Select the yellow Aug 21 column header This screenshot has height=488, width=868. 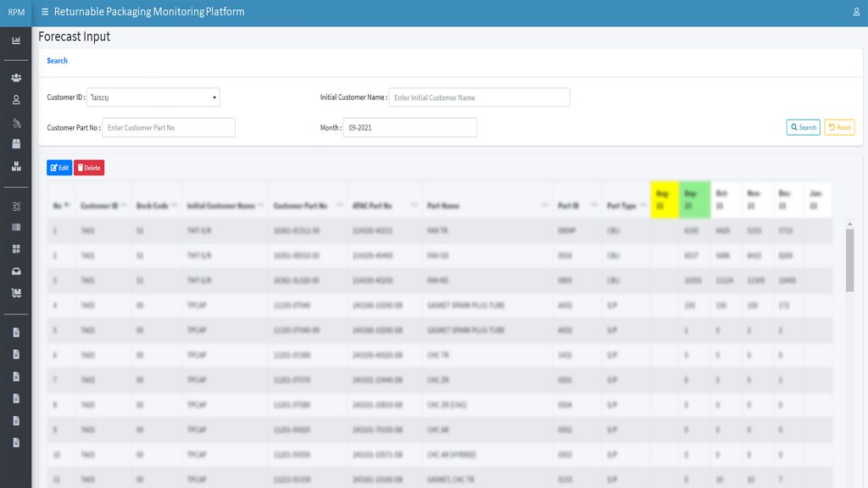click(x=665, y=200)
